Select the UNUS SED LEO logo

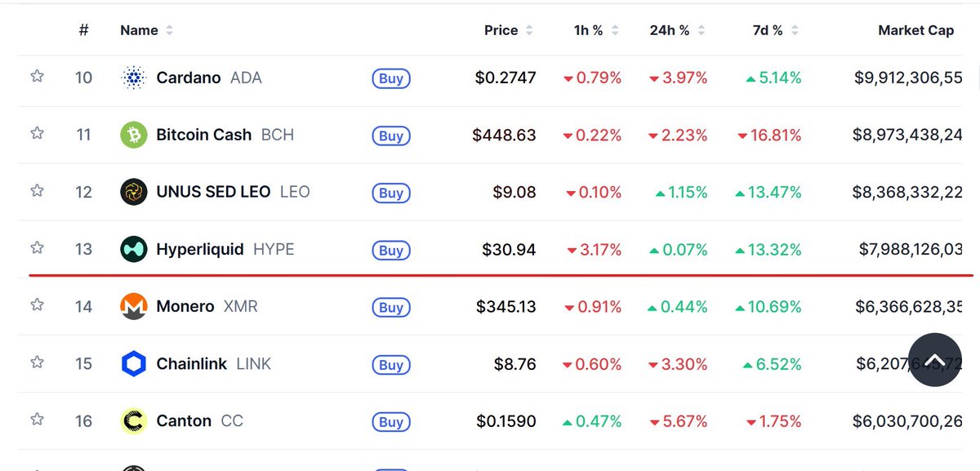click(x=133, y=192)
